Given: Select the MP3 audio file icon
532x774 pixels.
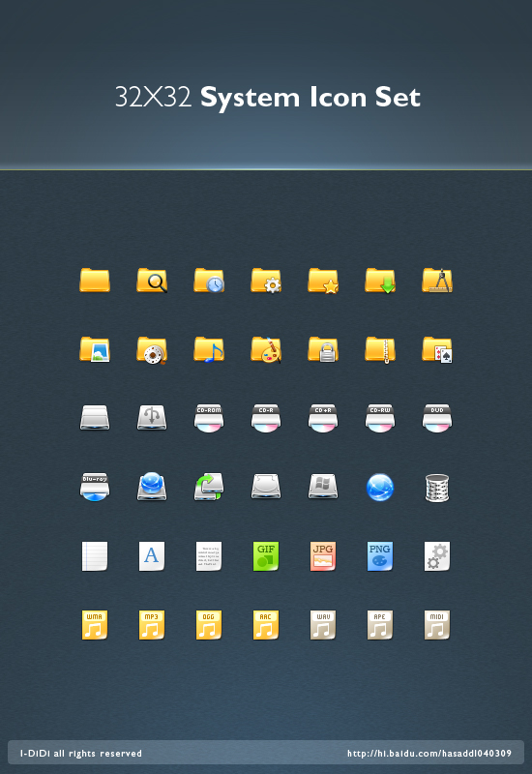Looking at the screenshot, I should (x=152, y=625).
